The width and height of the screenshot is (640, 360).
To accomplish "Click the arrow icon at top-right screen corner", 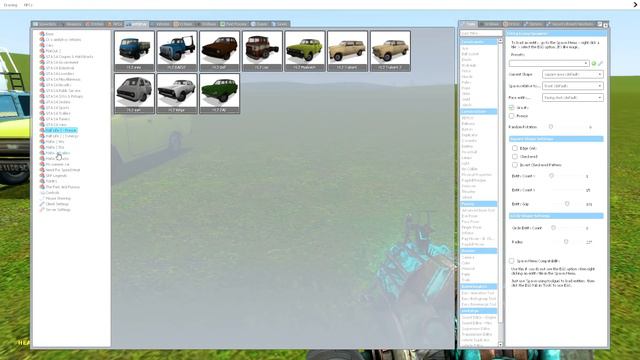I will click(636, 4).
